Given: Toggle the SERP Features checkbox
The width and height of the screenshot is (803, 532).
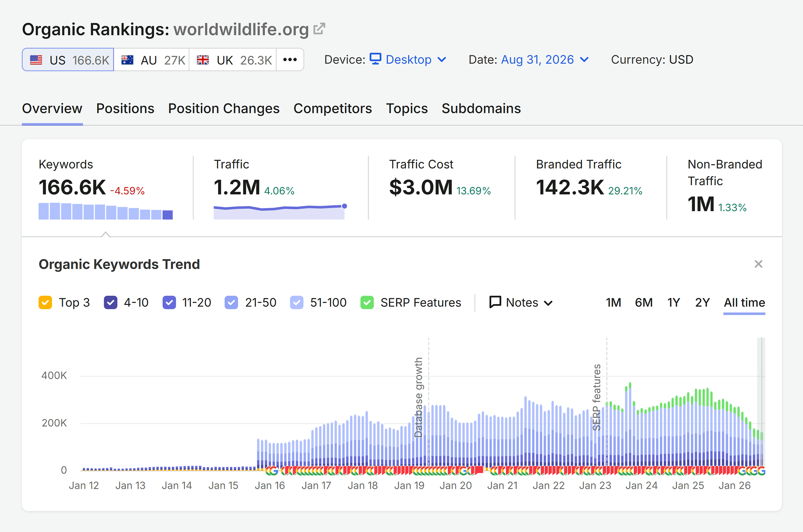Looking at the screenshot, I should tap(367, 302).
